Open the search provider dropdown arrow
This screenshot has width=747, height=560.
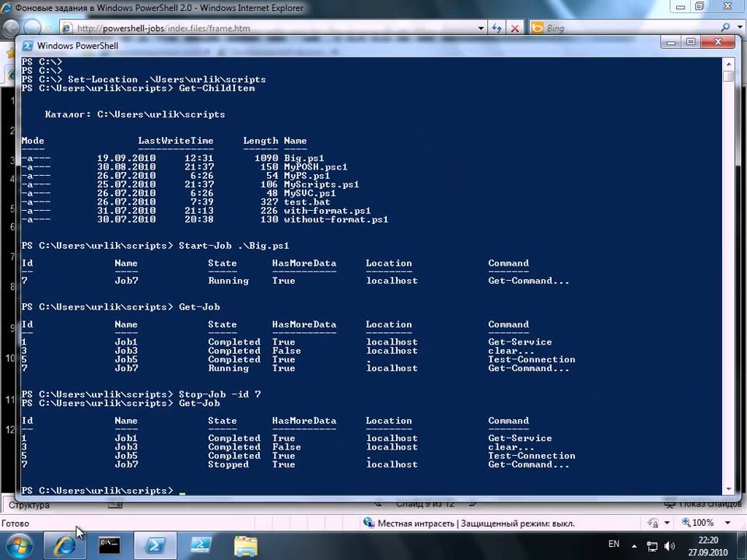tap(740, 28)
